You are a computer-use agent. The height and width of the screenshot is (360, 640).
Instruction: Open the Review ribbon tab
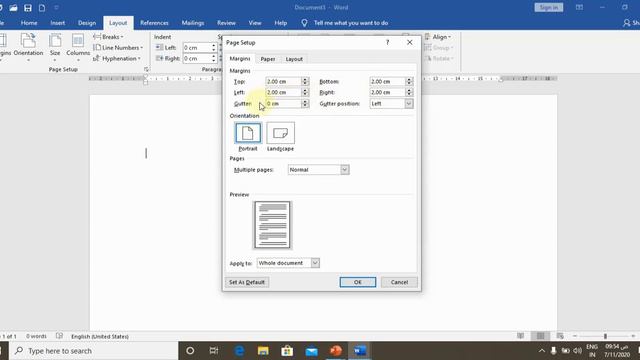[226, 23]
